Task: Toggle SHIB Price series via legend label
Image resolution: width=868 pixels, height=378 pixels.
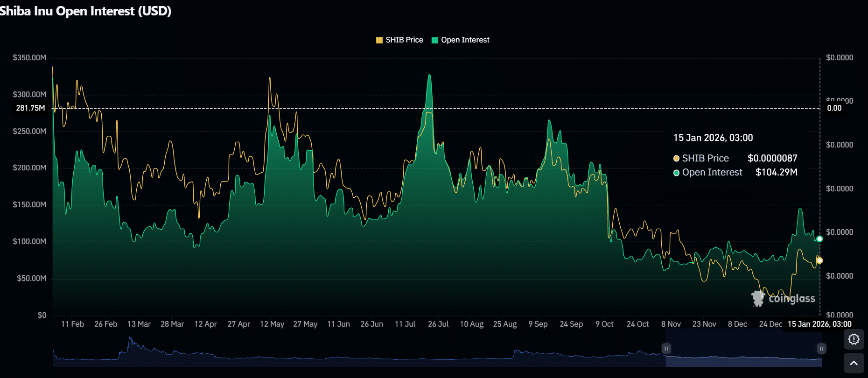Action: [x=404, y=40]
